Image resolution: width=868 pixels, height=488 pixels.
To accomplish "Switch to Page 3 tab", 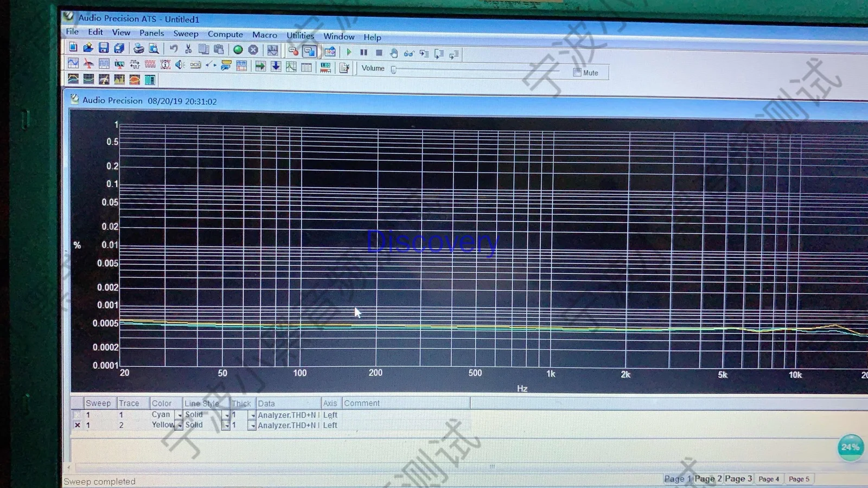I will [x=739, y=479].
